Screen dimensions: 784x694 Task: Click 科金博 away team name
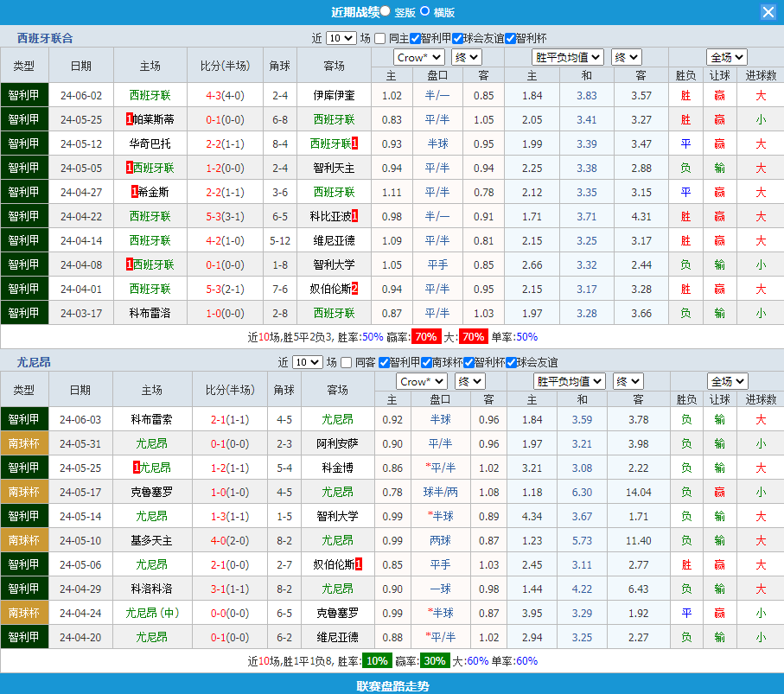point(337,468)
